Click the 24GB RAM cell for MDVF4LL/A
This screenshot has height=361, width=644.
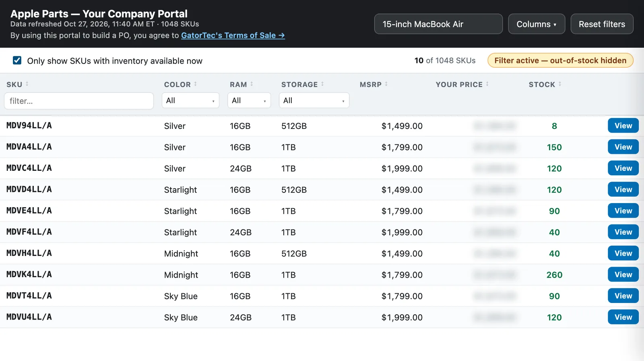click(x=241, y=232)
